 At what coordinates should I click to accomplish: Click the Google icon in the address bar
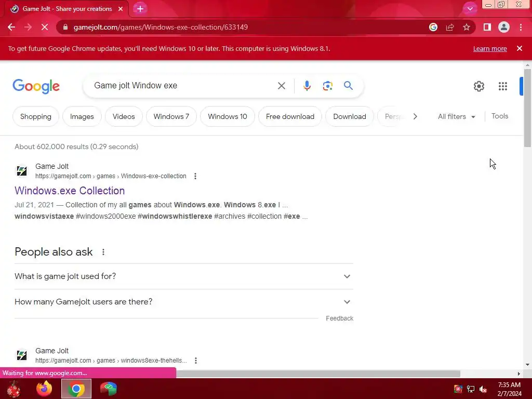433,27
